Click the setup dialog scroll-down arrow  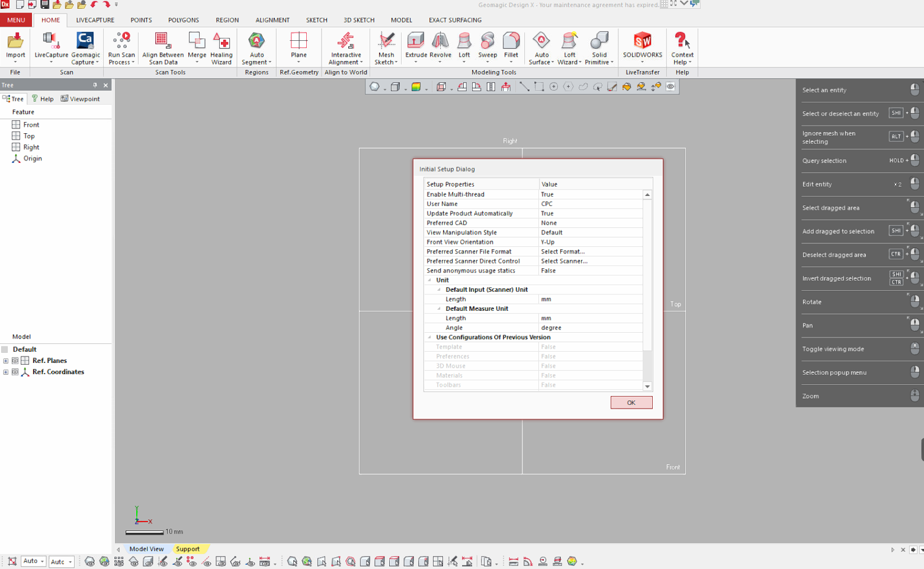click(647, 386)
